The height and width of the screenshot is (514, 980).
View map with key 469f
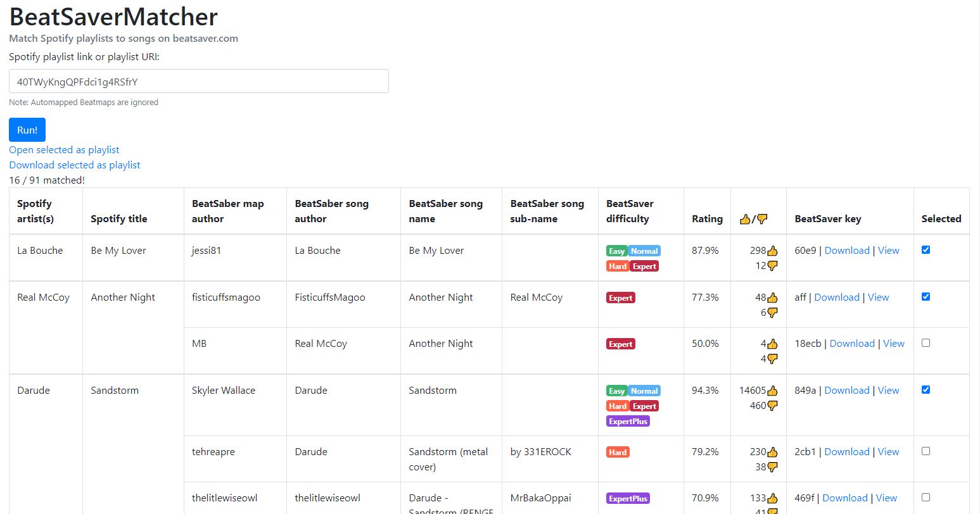886,498
